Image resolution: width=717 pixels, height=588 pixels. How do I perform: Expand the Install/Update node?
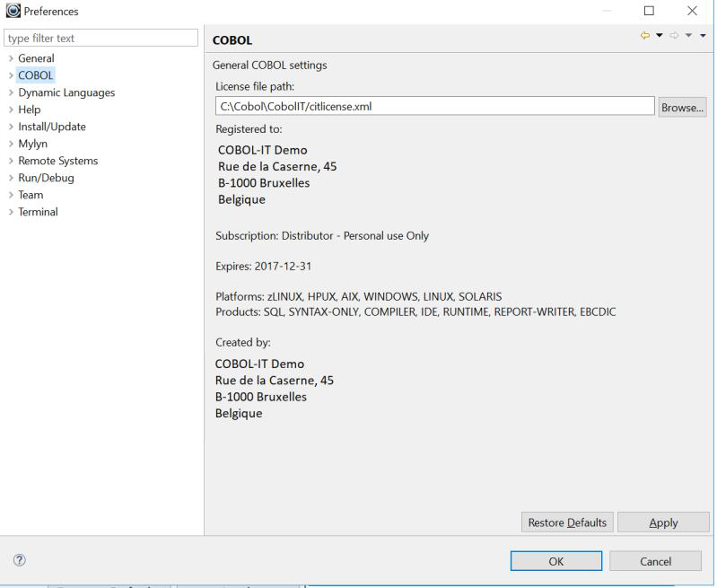[11, 127]
